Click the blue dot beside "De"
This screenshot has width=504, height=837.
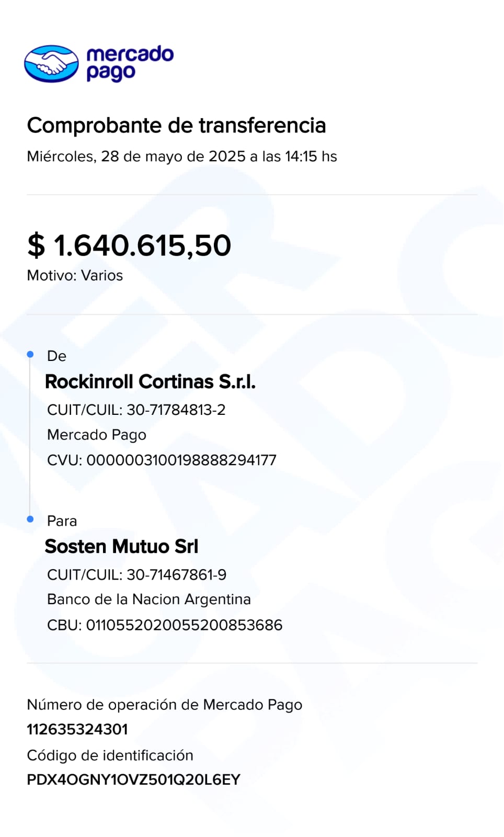[30, 355]
